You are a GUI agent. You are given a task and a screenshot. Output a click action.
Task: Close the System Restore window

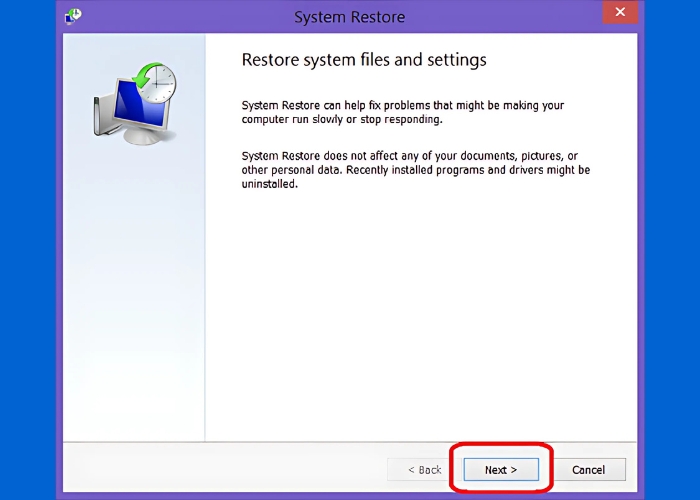pyautogui.click(x=620, y=13)
